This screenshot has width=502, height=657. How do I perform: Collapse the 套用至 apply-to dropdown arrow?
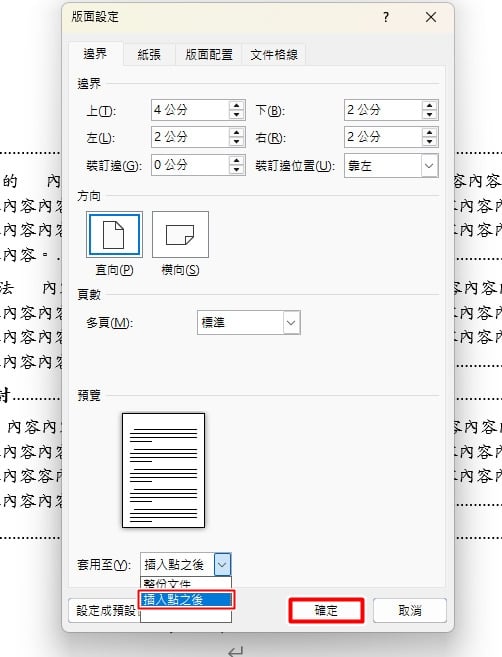click(222, 564)
